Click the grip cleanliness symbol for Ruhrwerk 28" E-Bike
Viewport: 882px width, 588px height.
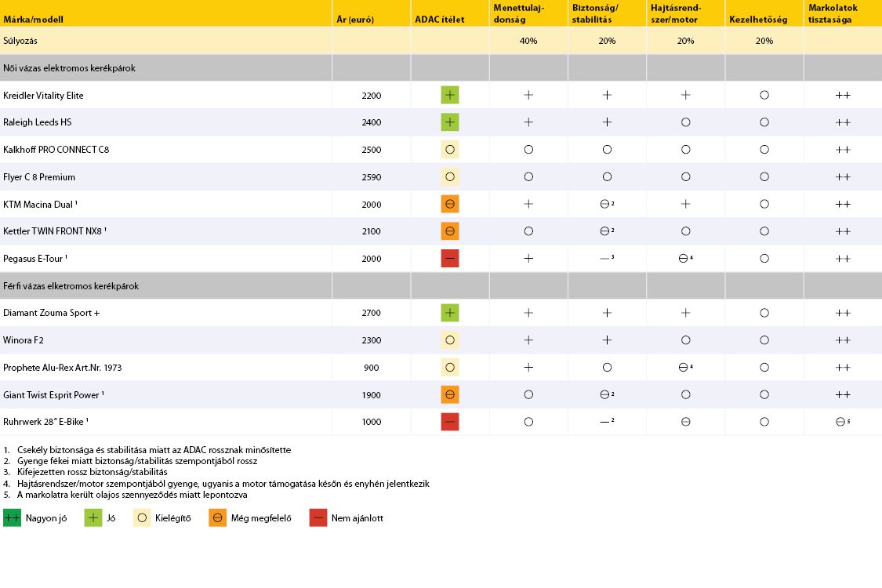coord(841,422)
